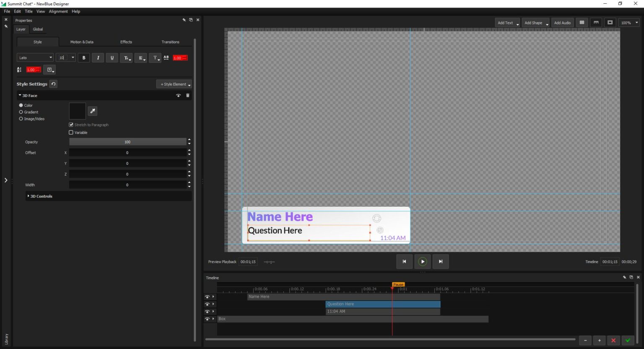644x349 pixels.
Task: Click the red X button in the timeline
Action: [x=613, y=340]
